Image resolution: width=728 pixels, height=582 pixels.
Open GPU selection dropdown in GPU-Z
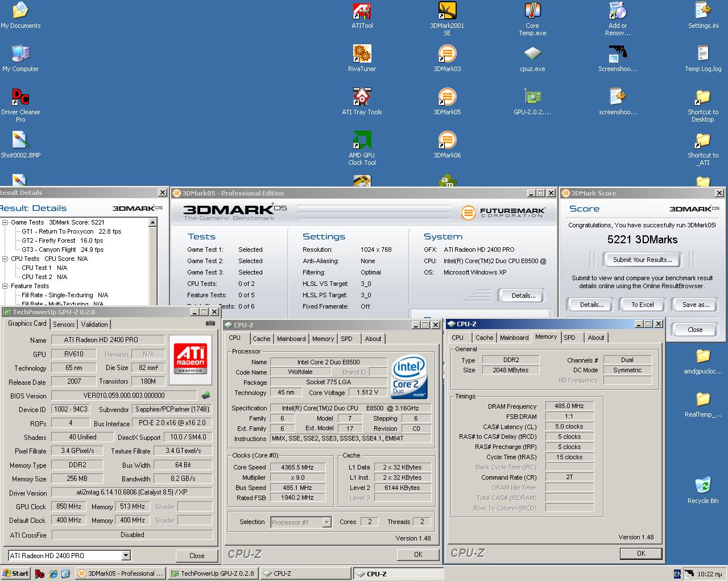[x=126, y=555]
